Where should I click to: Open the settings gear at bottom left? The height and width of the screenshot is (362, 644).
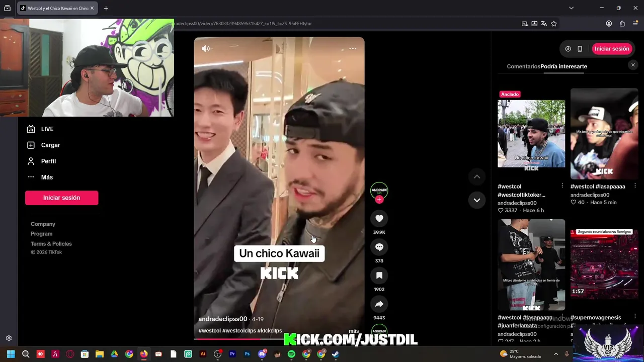[x=9, y=338]
